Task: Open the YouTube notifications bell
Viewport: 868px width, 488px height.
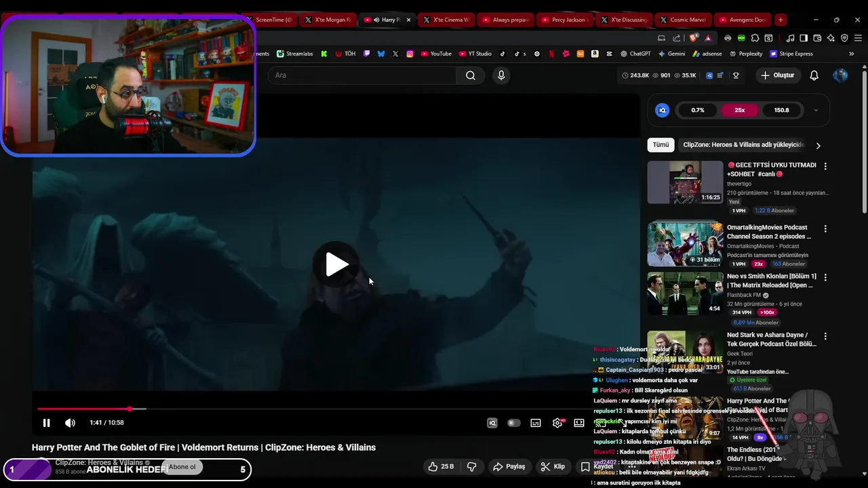Action: coord(814,75)
